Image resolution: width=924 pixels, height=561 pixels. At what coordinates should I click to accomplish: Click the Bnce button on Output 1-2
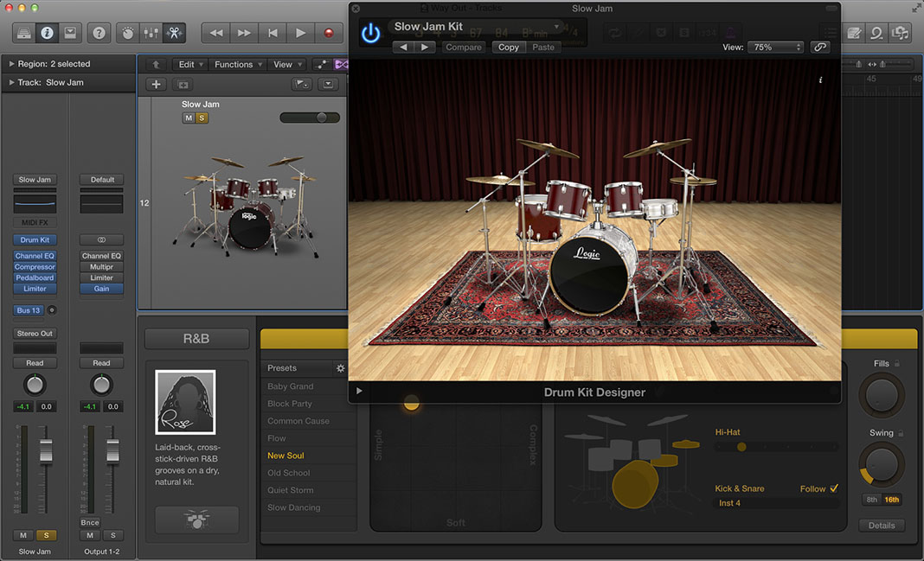(x=90, y=522)
